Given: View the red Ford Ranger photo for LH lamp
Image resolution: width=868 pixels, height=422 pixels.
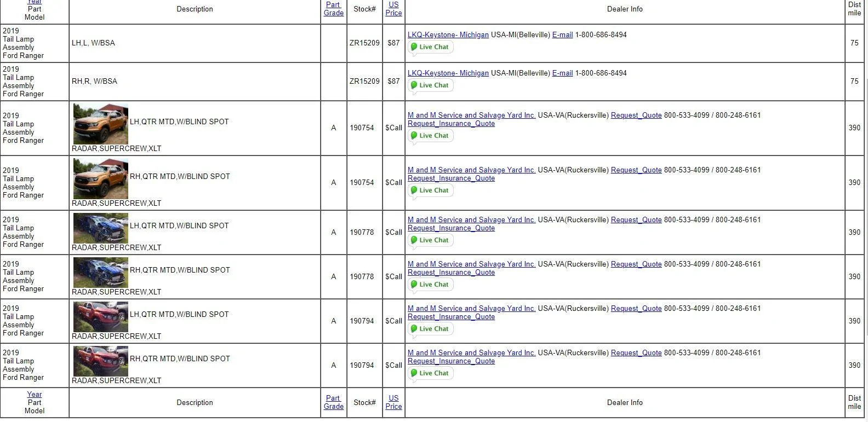Looking at the screenshot, I should (x=101, y=317).
